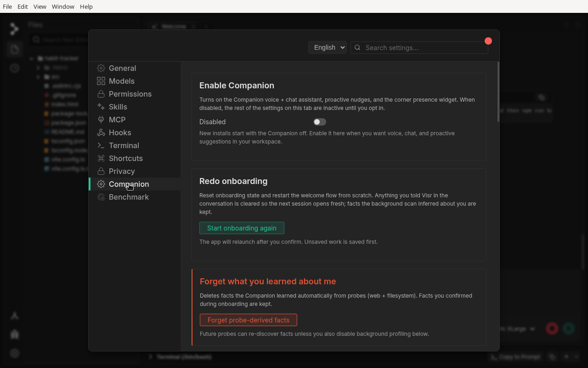Click the gear icon beside General
Viewport: 588px width, 368px height.
pos(101,68)
